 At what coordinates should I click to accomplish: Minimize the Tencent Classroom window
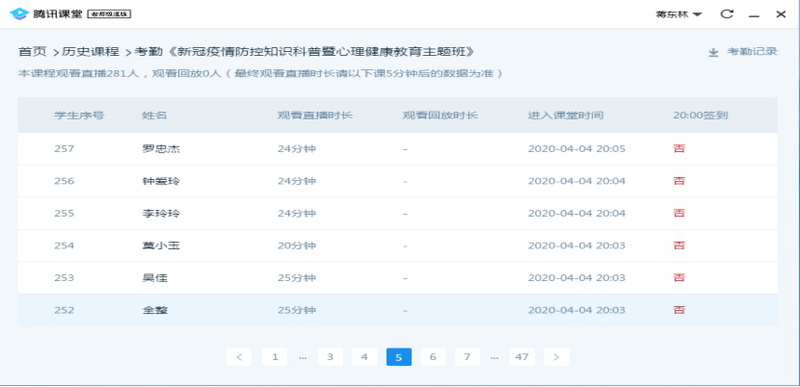pyautogui.click(x=754, y=15)
